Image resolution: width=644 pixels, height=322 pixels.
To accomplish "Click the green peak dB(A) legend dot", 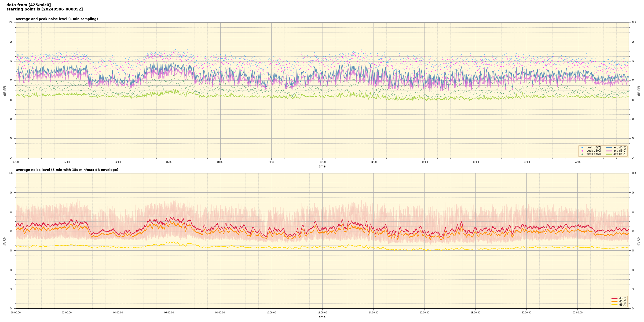I will [x=582, y=154].
